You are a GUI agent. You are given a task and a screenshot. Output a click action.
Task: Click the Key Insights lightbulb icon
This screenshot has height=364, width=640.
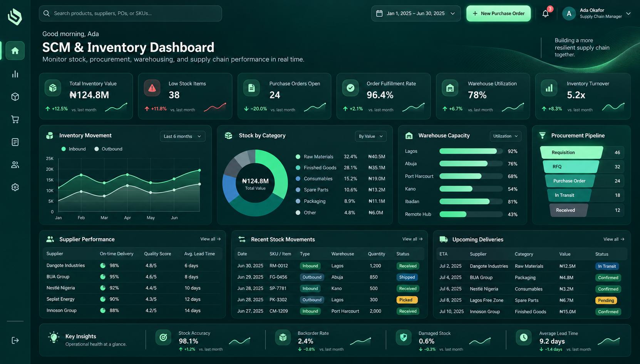click(x=54, y=337)
